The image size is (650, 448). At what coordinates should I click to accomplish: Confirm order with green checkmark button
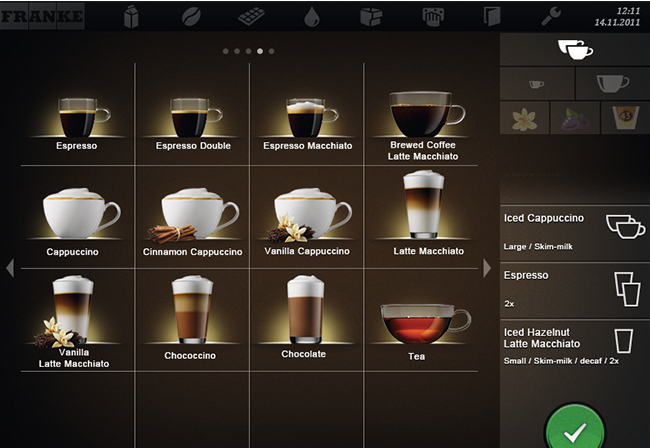[574, 430]
